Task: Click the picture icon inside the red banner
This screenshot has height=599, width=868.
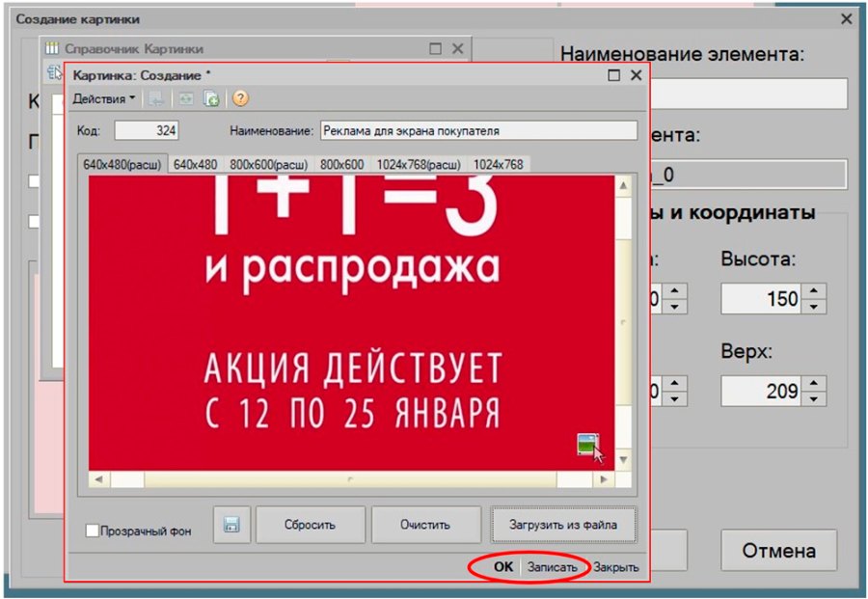Action: coord(588,444)
